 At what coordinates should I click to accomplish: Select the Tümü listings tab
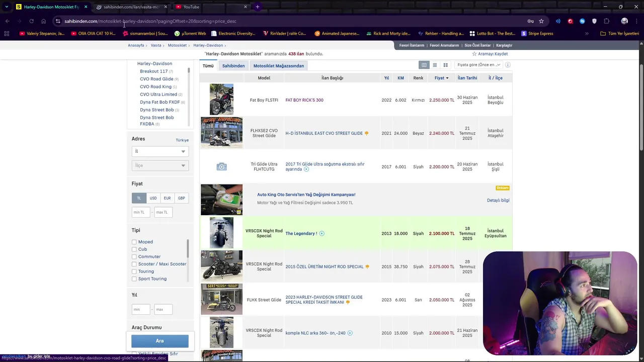click(x=208, y=66)
